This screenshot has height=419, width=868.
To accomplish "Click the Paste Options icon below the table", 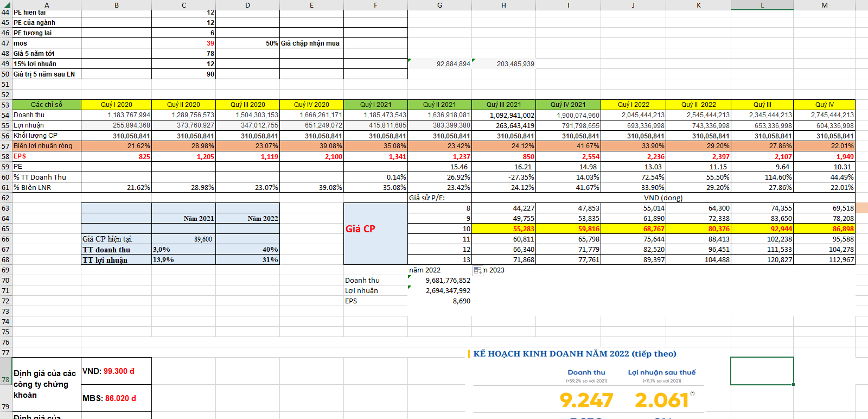I will [477, 270].
